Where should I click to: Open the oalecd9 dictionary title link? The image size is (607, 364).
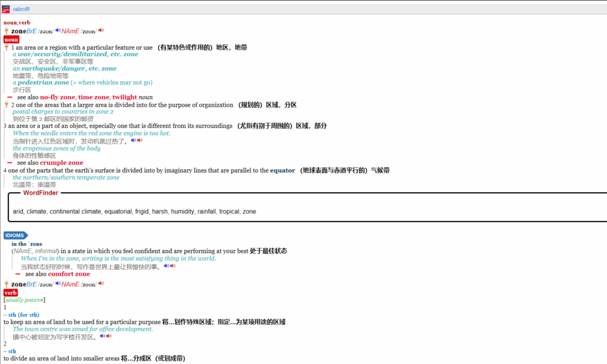click(21, 9)
